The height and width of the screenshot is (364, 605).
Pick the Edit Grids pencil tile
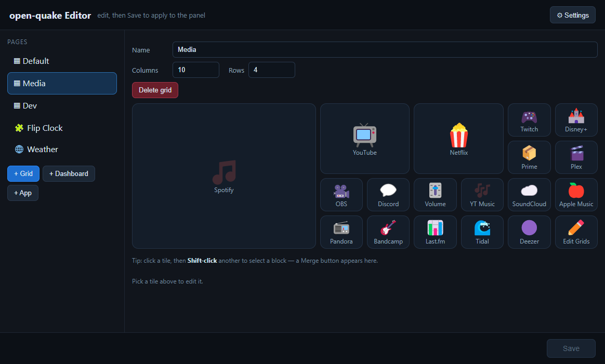[576, 232]
